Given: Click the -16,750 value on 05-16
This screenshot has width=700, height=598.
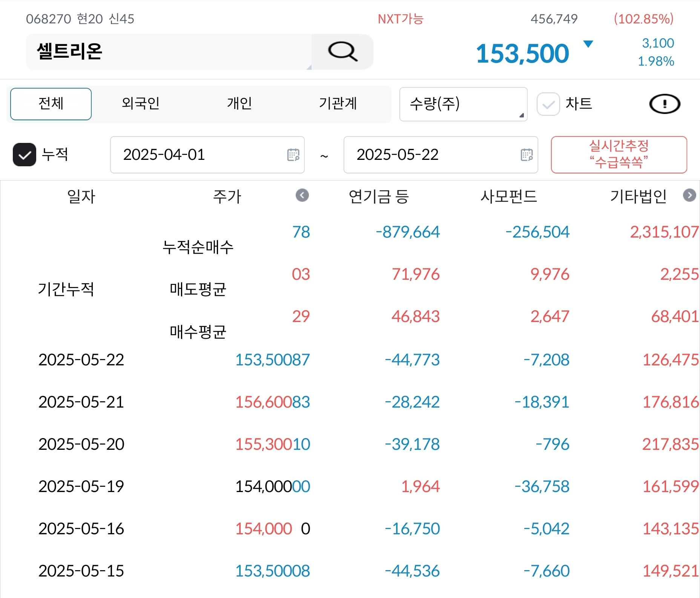Looking at the screenshot, I should pos(412,529).
